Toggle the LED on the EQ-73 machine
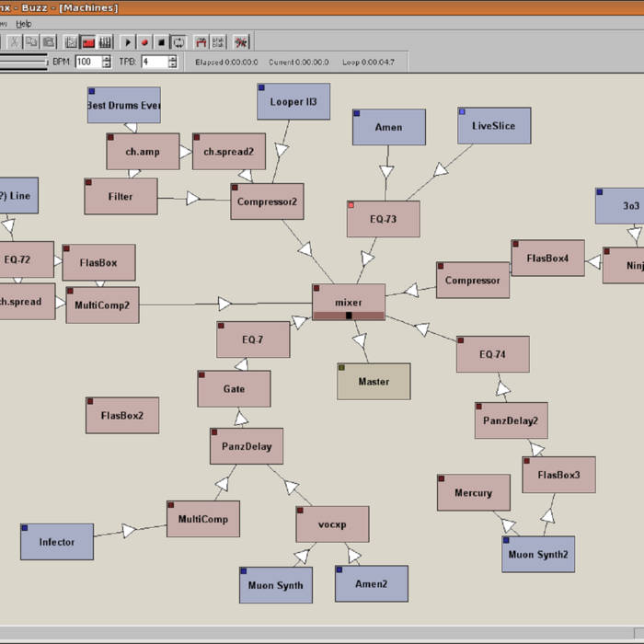Screen dimensions: 644x644 (351, 205)
